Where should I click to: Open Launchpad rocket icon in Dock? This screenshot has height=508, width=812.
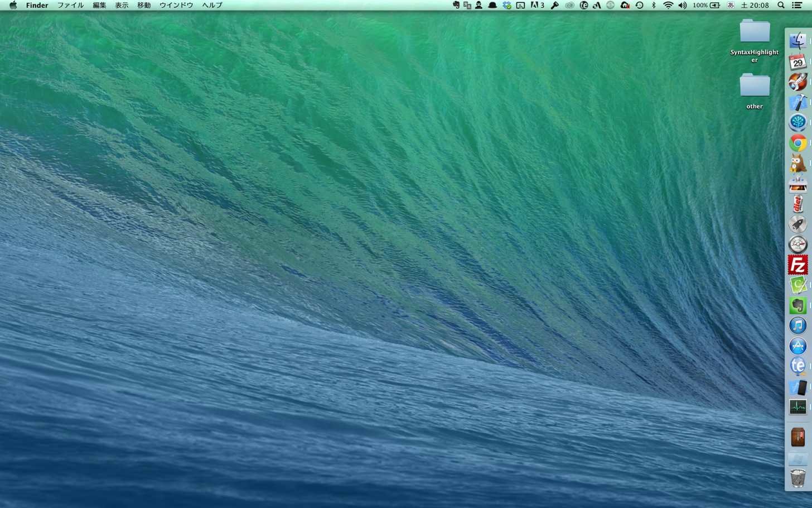point(797,224)
